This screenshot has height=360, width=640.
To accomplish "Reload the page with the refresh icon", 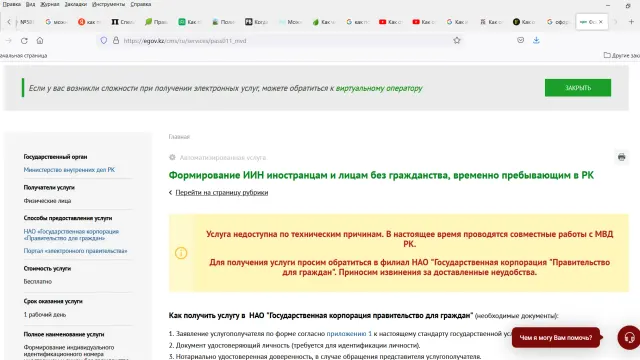I will tap(24, 40).
